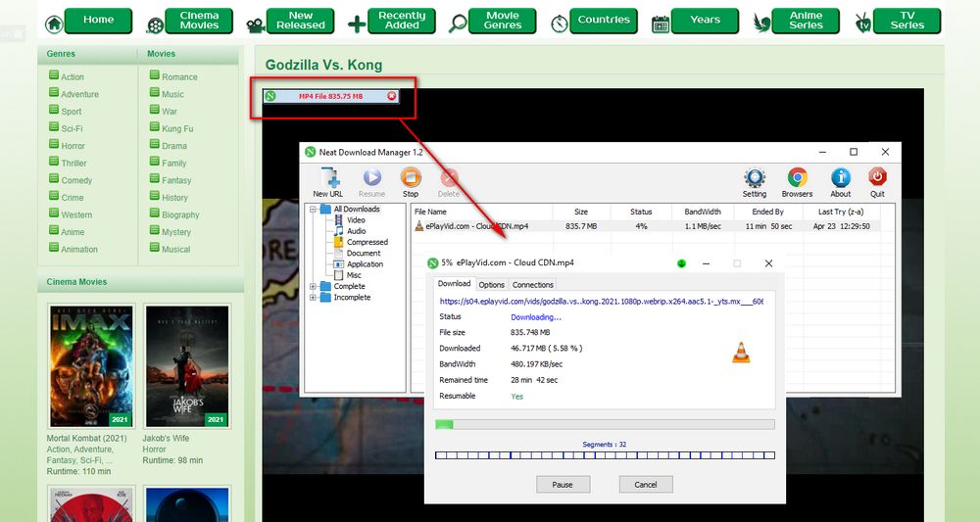Click the green indicator in download dialog title
Viewport: 980px width, 522px height.
point(681,263)
